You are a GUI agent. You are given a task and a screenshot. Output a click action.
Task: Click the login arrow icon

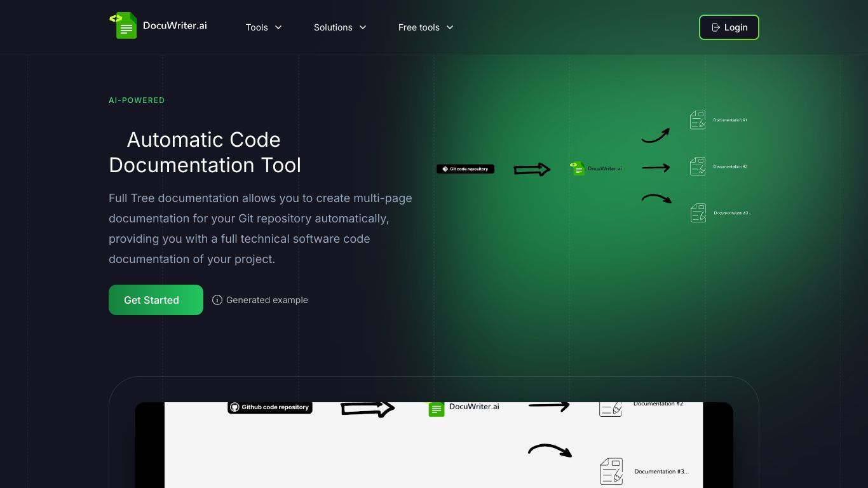pyautogui.click(x=715, y=27)
